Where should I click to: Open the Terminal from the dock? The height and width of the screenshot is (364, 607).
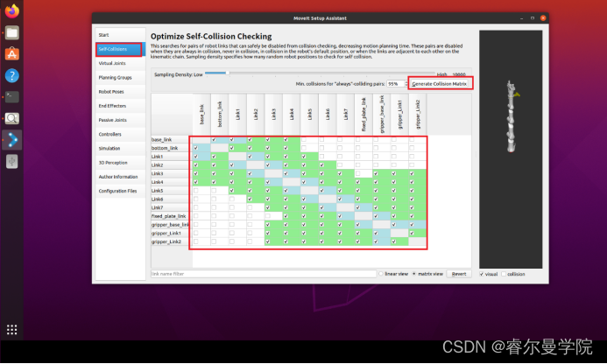coord(12,97)
